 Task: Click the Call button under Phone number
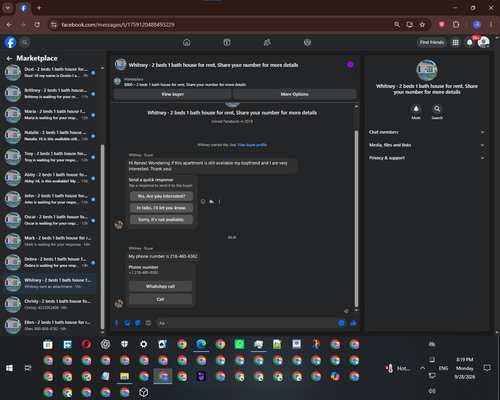(x=160, y=299)
